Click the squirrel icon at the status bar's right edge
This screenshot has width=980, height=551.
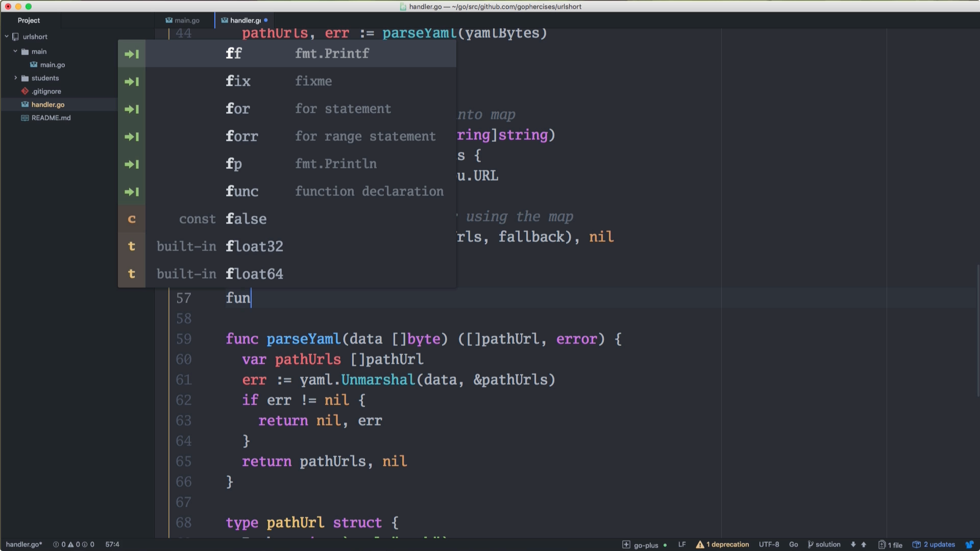[971, 544]
